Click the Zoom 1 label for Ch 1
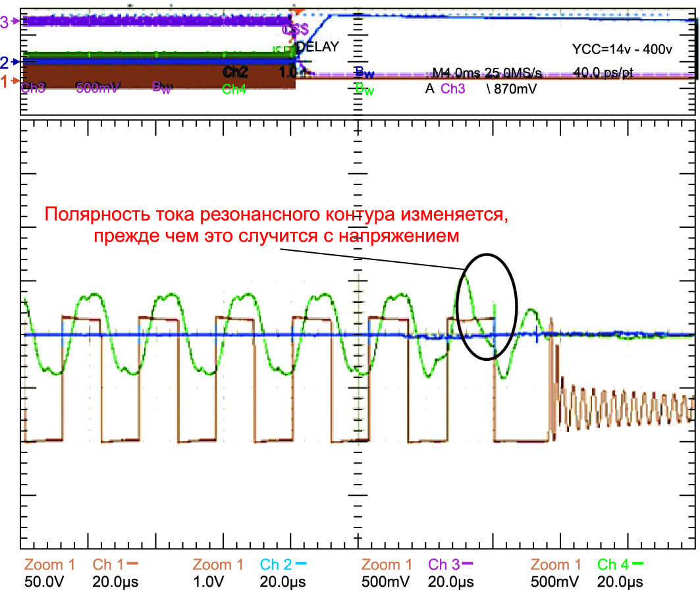This screenshot has height=590, width=700. [49, 564]
